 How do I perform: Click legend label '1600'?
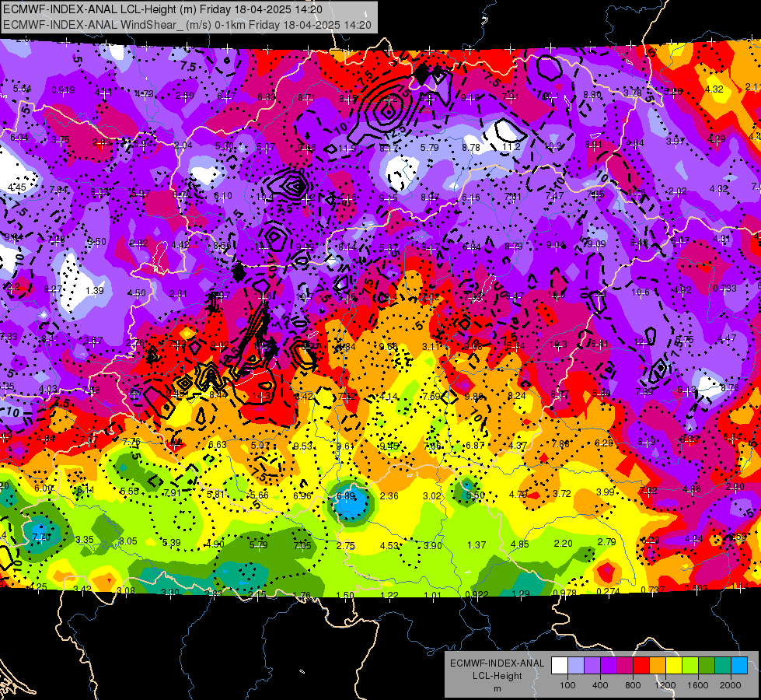[698, 685]
